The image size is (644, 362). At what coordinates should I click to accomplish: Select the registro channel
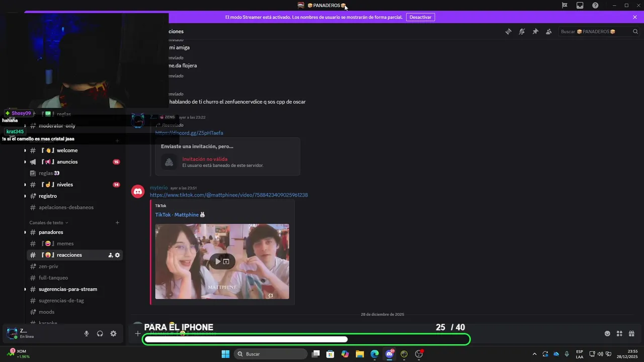[74, 196]
